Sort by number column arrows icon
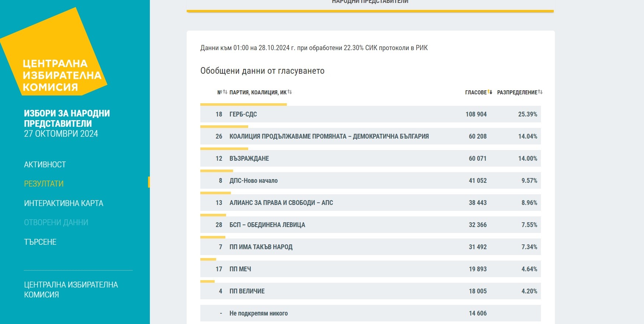This screenshot has width=644, height=324. [225, 92]
